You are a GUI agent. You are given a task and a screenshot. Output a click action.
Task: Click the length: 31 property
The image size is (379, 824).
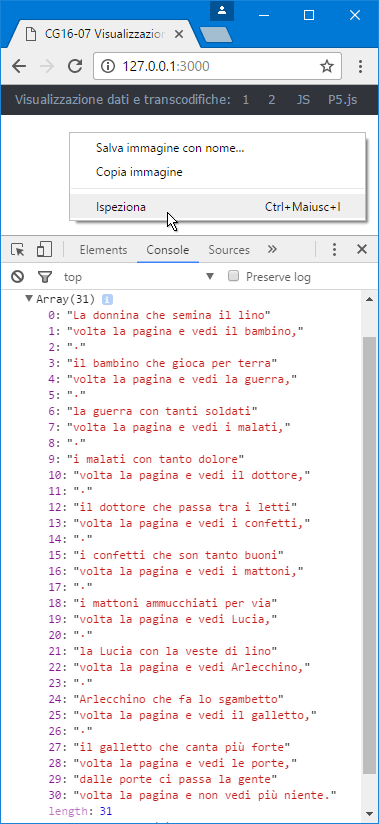click(80, 811)
